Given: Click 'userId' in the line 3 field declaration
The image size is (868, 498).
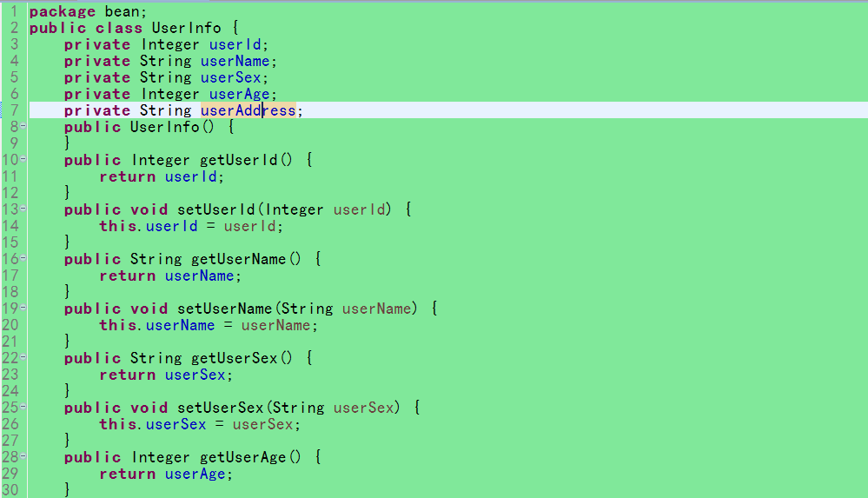Looking at the screenshot, I should 235,44.
